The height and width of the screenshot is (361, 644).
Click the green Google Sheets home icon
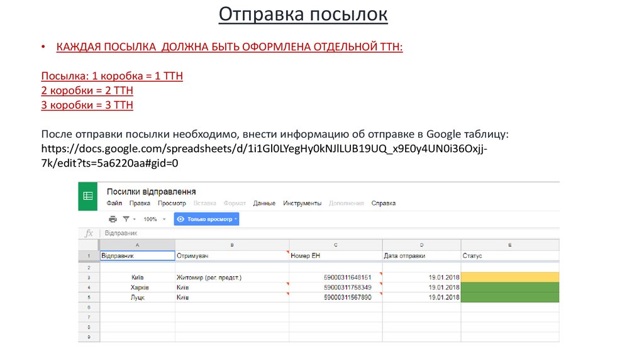pos(88,196)
